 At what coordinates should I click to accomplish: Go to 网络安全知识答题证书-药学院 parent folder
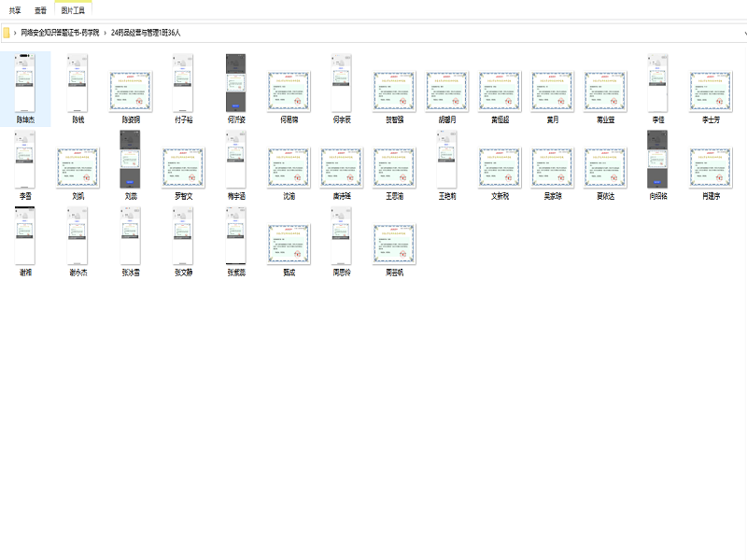click(59, 33)
